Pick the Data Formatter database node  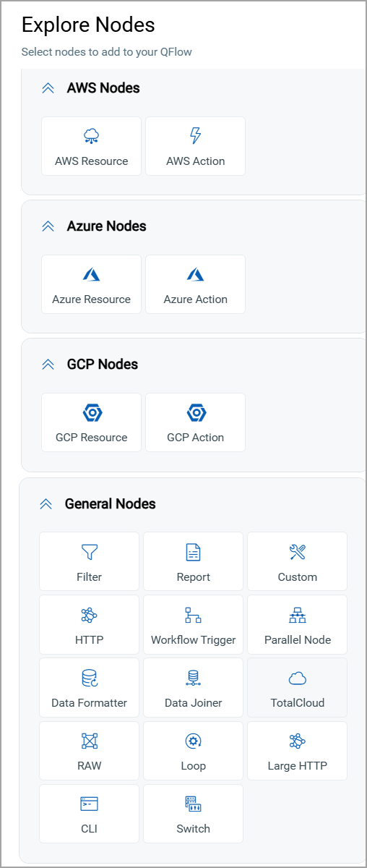pos(89,688)
